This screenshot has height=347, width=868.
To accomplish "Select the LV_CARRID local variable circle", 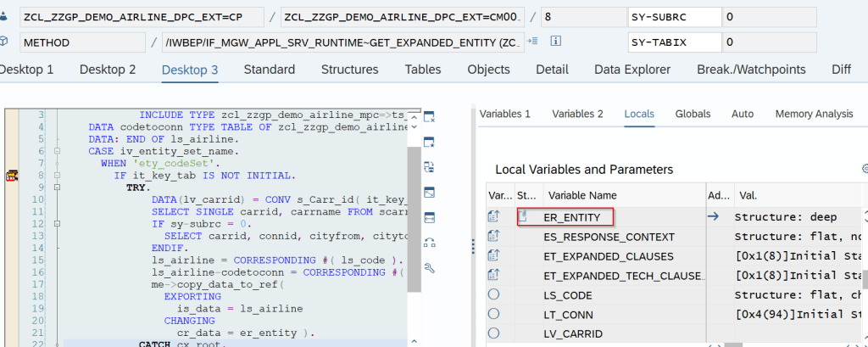I will (494, 333).
